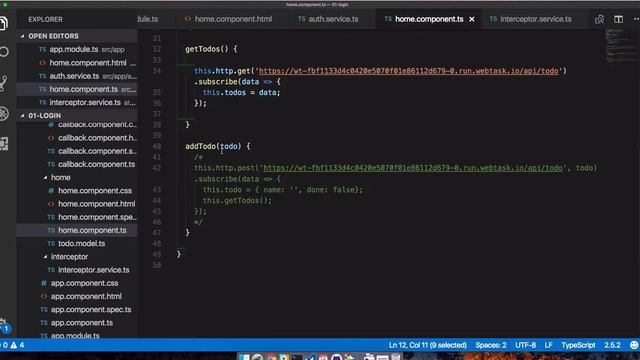The height and width of the screenshot is (360, 640).
Task: Click the feedback smiley in status bar
Action: tap(634, 345)
